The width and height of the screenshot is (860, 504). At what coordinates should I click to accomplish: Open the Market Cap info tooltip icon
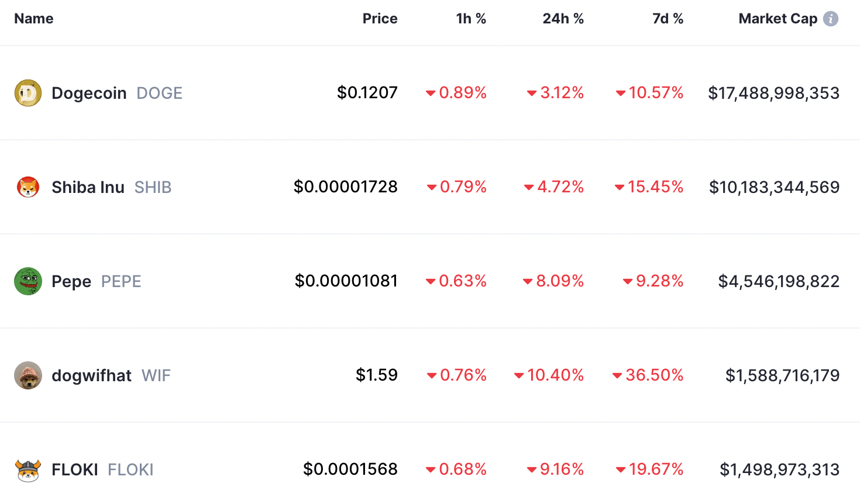tap(831, 19)
